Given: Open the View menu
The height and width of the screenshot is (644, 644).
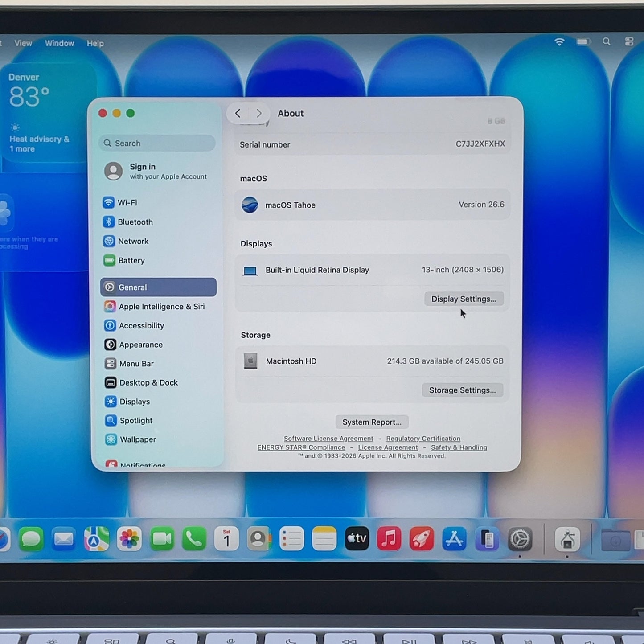Looking at the screenshot, I should tap(23, 43).
